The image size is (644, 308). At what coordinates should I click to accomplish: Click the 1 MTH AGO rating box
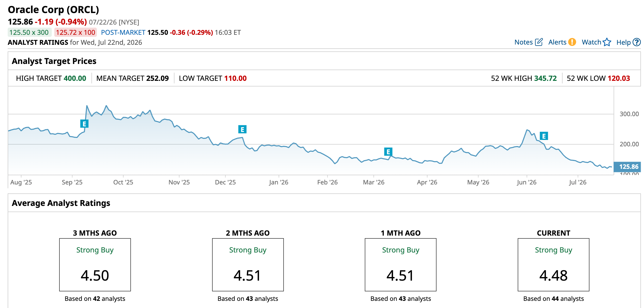401,265
